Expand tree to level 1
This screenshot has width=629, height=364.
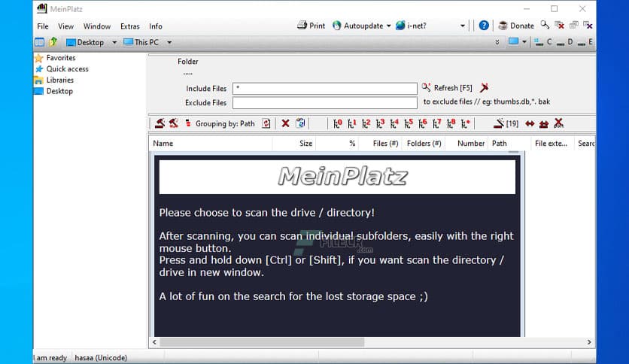click(352, 123)
